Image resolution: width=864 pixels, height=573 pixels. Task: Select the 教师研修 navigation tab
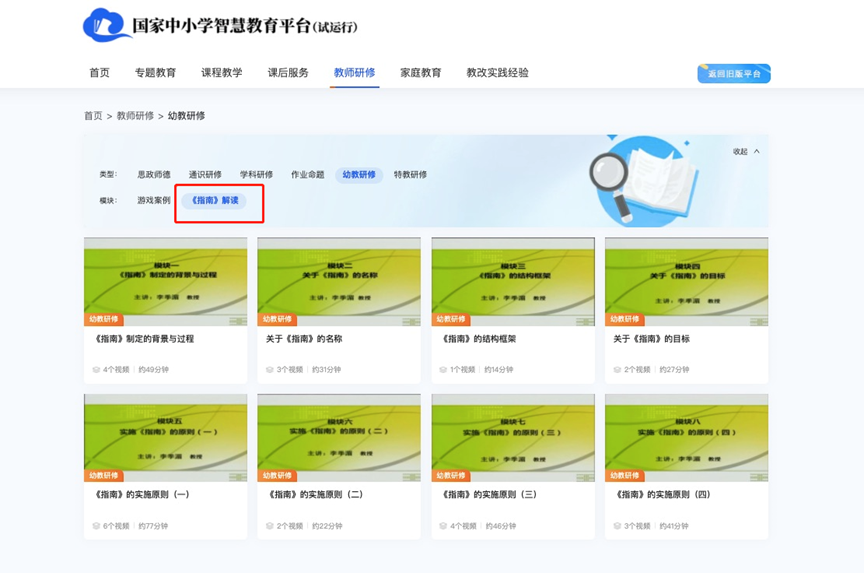[354, 73]
